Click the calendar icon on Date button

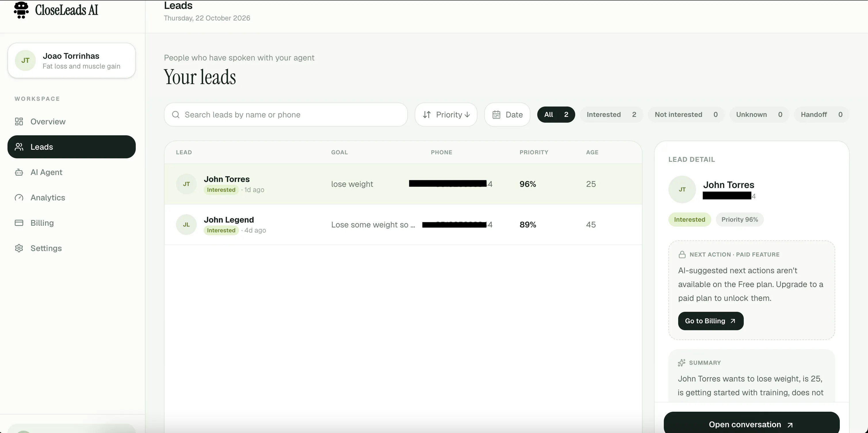(x=496, y=115)
